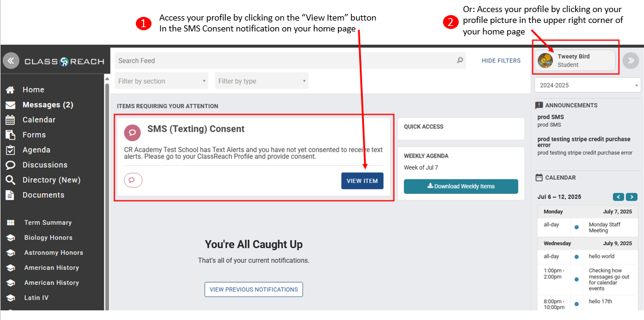Screen dimensions: 644x320
Task: Click the Term Summary grid icon
Action: pyautogui.click(x=11, y=223)
